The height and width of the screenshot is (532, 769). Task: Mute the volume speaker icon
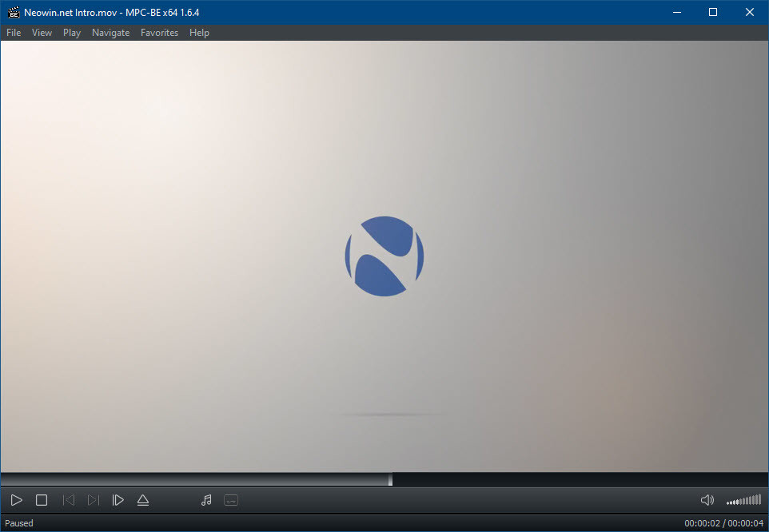(707, 500)
